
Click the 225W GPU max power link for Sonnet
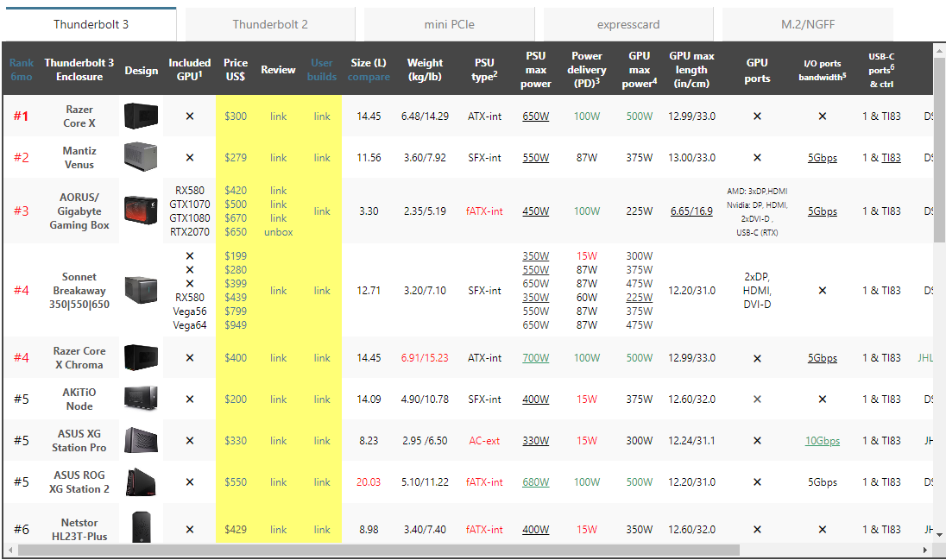click(639, 298)
